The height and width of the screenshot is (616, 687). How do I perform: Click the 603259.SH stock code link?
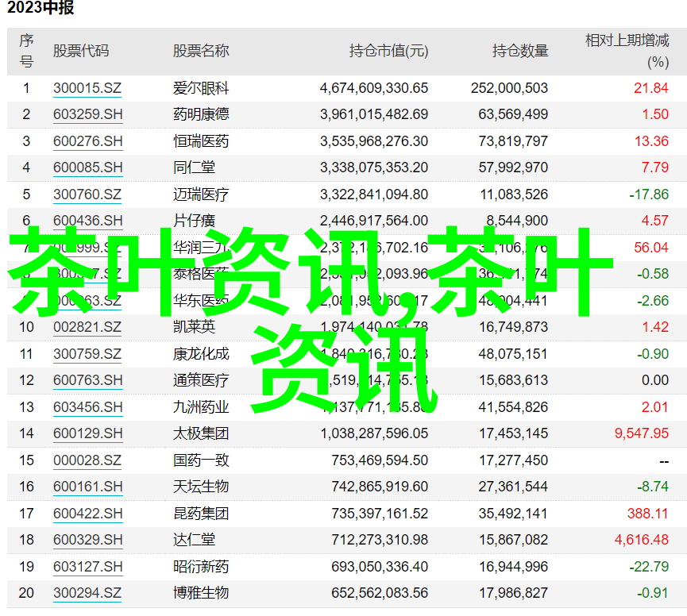[x=88, y=114]
